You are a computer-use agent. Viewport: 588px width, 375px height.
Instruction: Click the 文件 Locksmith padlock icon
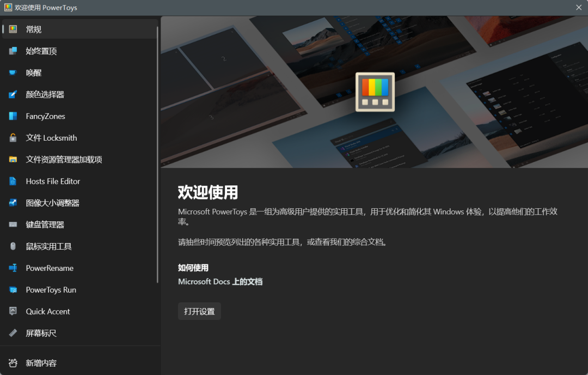tap(13, 138)
